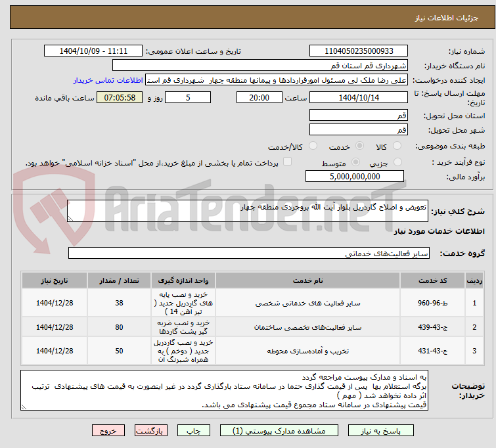Screen dimensions: 496x448
Task: Click the resize grip of شرح کلی نیاز box
Action: (70, 218)
